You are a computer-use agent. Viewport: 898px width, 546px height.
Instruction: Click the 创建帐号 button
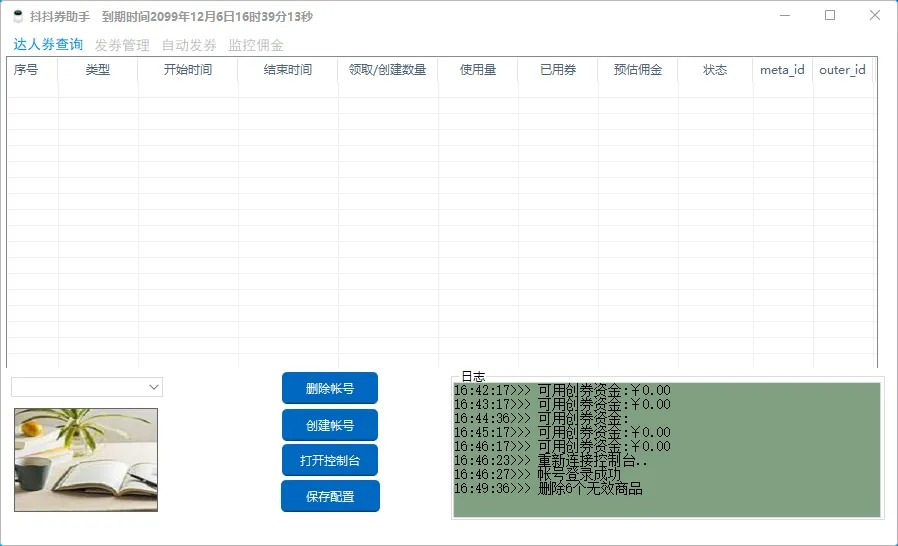click(330, 425)
